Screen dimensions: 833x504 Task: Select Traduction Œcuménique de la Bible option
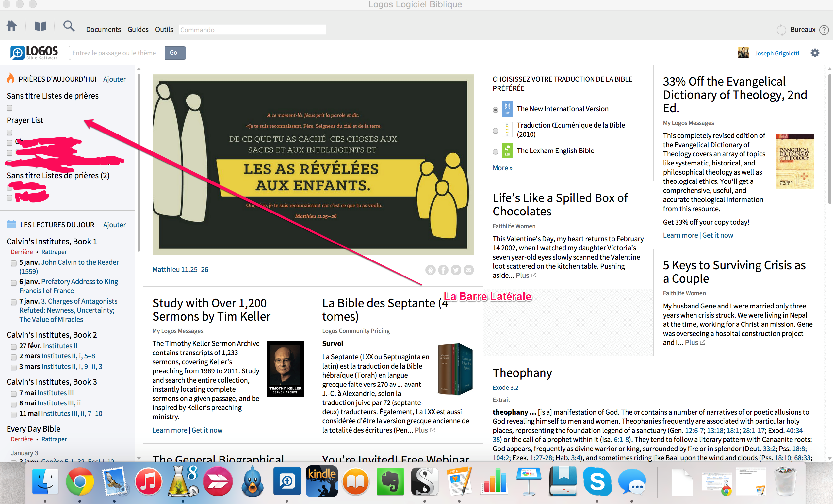pos(496,131)
